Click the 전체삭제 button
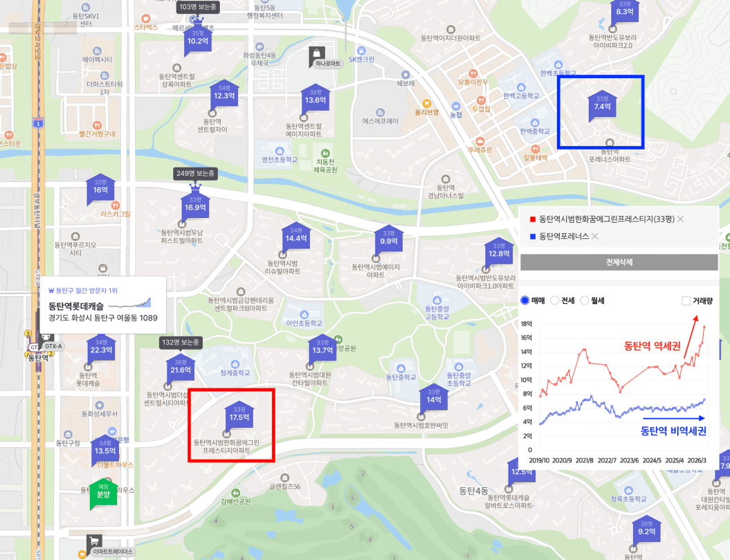Image resolution: width=730 pixels, height=560 pixels. pyautogui.click(x=619, y=262)
